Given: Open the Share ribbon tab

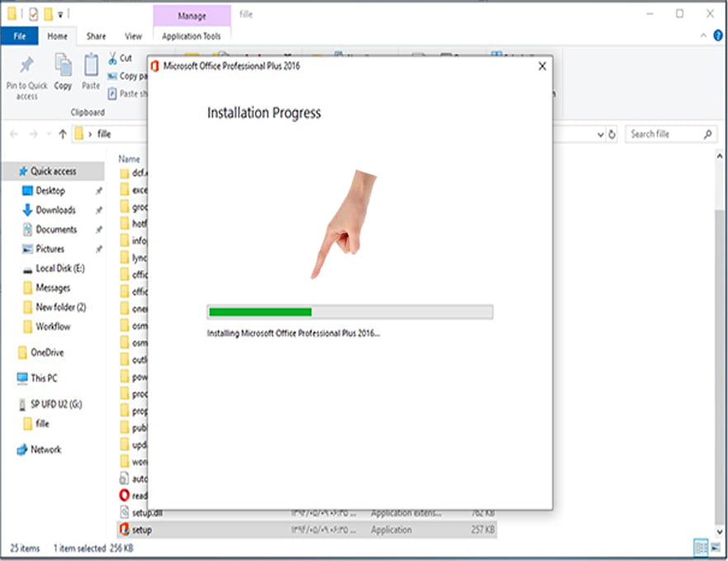Looking at the screenshot, I should (96, 36).
